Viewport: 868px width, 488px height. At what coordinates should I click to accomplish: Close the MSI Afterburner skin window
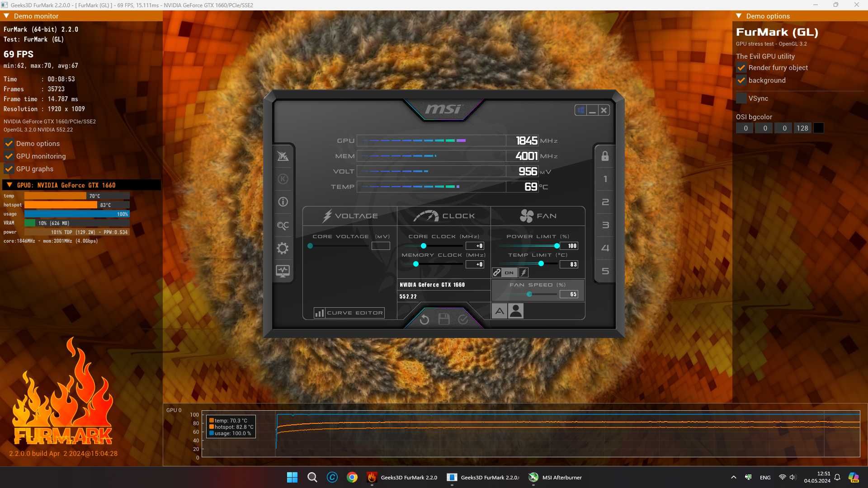tap(604, 110)
